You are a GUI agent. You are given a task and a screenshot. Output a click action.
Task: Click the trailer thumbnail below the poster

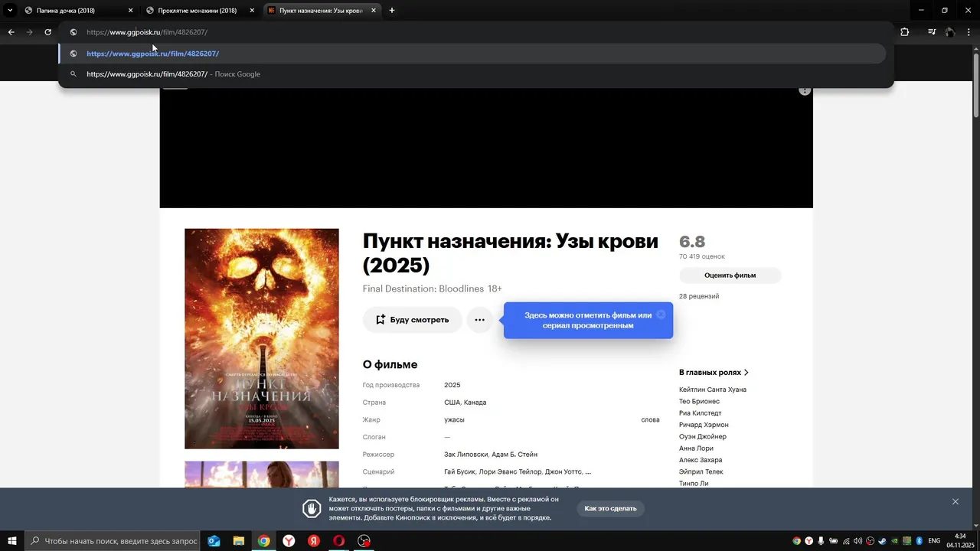coord(262,474)
